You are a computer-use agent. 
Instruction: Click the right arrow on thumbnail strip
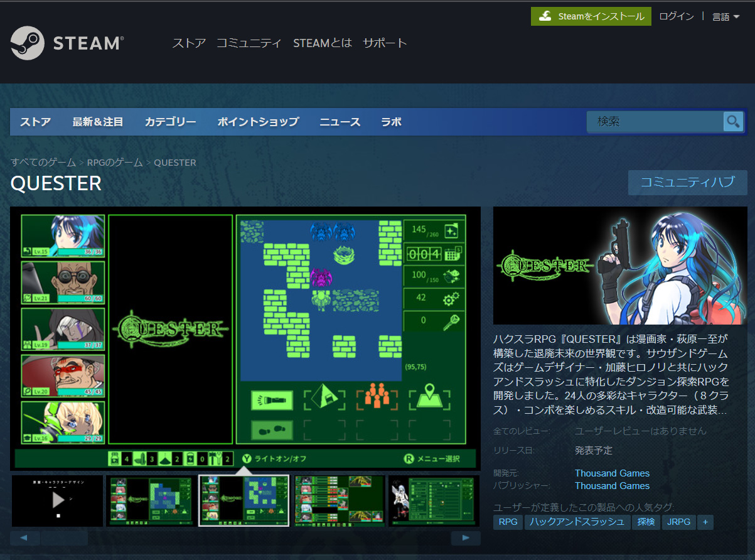[465, 538]
